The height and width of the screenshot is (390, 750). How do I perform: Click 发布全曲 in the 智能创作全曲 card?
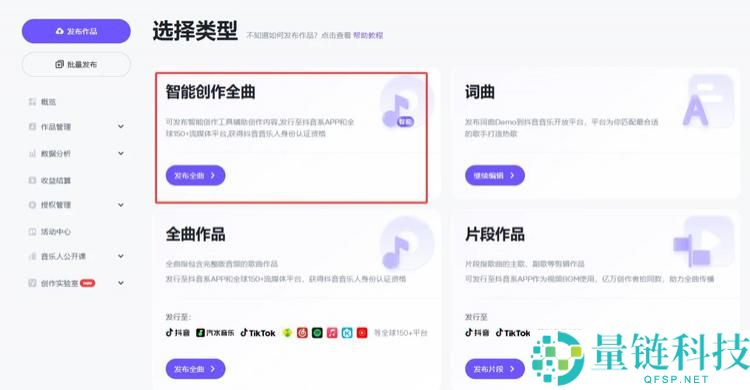click(x=195, y=176)
